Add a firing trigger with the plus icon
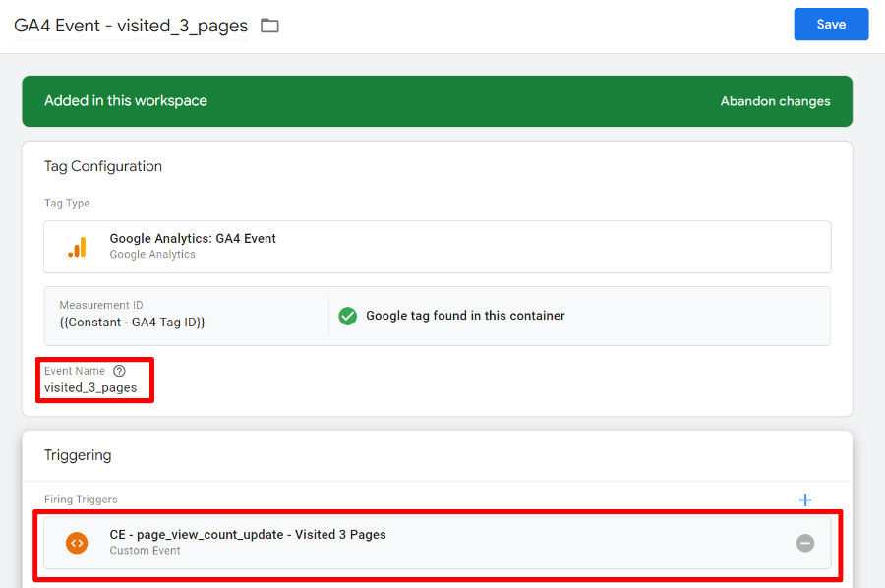885x588 pixels. [805, 500]
